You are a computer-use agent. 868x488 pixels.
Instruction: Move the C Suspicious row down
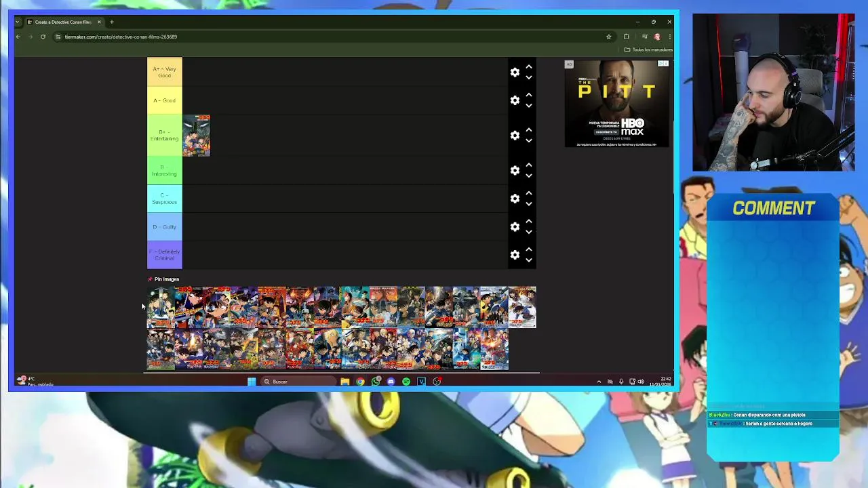pyautogui.click(x=529, y=204)
